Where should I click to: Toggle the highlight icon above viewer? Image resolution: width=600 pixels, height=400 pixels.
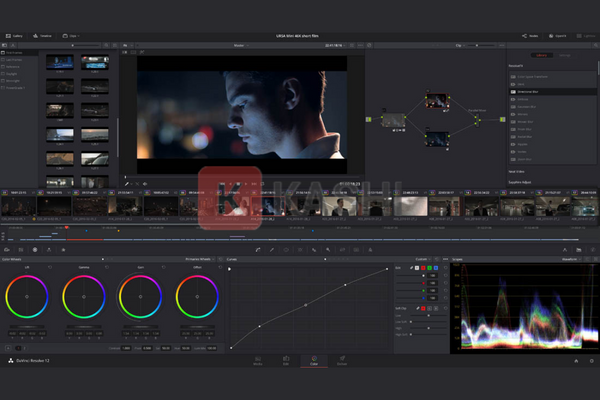[x=142, y=52]
